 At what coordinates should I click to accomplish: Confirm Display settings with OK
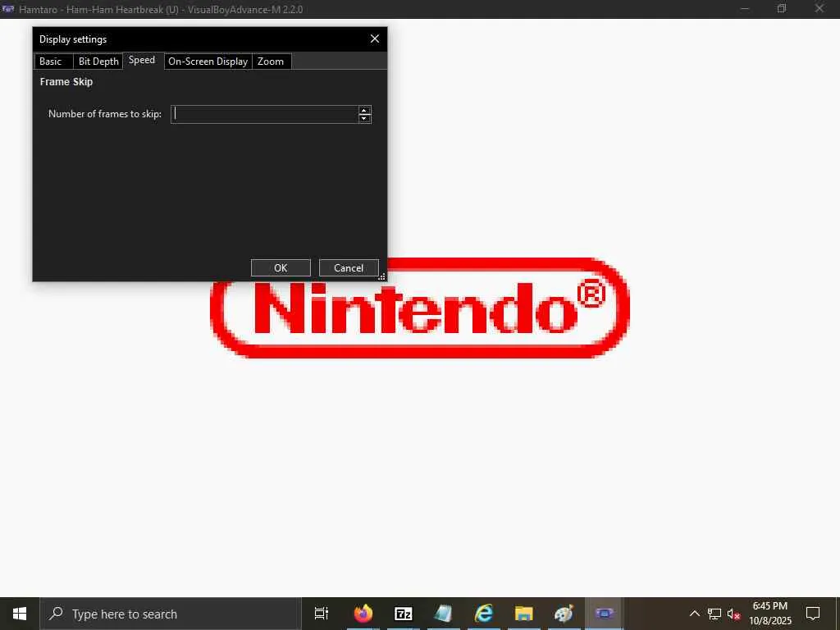tap(281, 268)
